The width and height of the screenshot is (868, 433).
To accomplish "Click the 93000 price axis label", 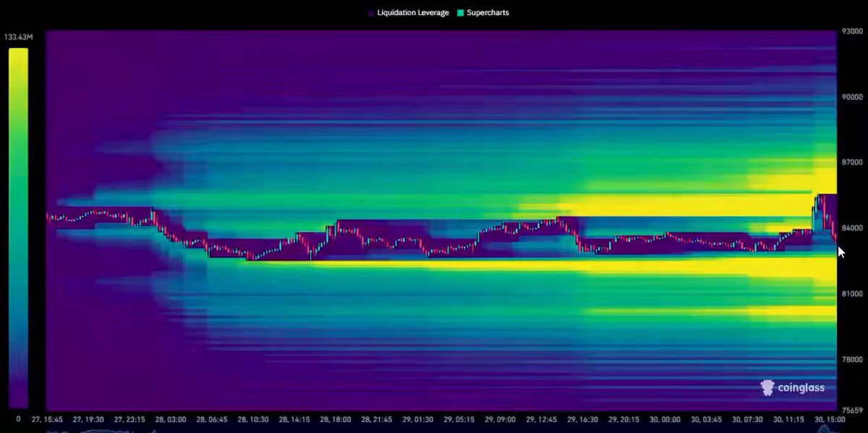I will click(x=853, y=31).
